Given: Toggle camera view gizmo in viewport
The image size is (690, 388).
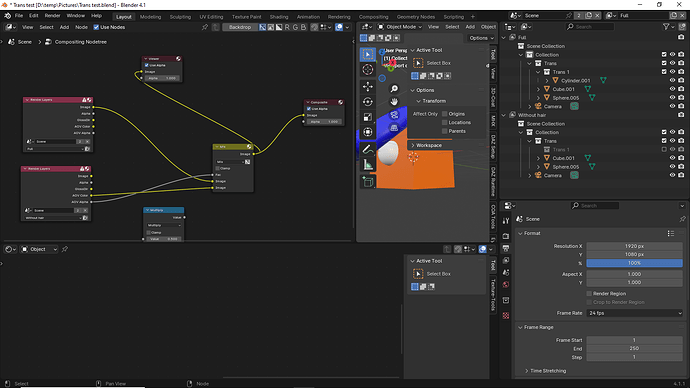Looking at the screenshot, I should pyautogui.click(x=394, y=115).
